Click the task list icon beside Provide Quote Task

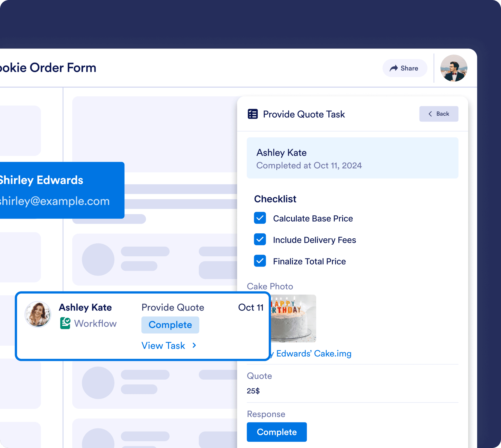[x=253, y=114]
